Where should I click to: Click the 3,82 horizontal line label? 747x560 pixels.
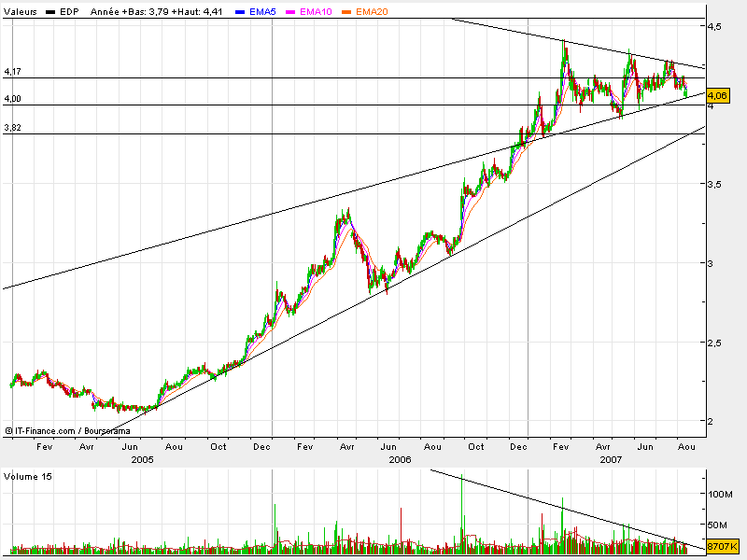coord(12,128)
